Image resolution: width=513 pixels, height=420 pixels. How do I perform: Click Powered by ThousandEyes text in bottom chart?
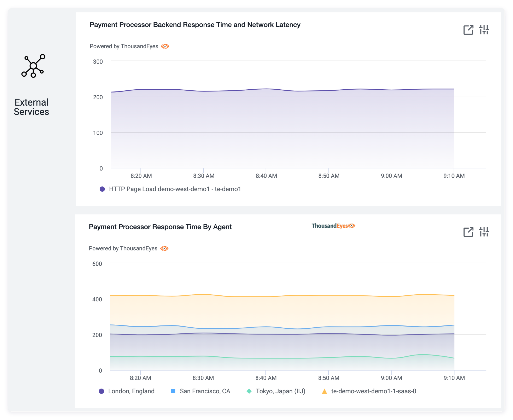pyautogui.click(x=123, y=248)
